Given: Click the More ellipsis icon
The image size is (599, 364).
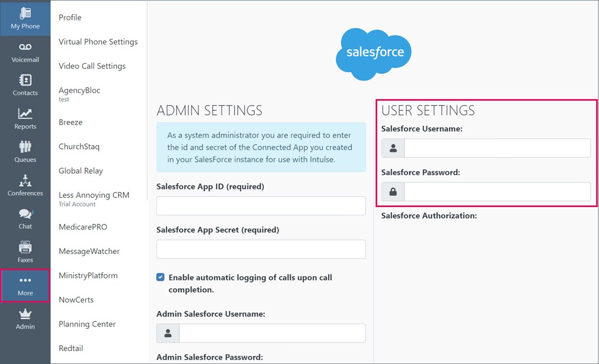Looking at the screenshot, I should point(25,280).
